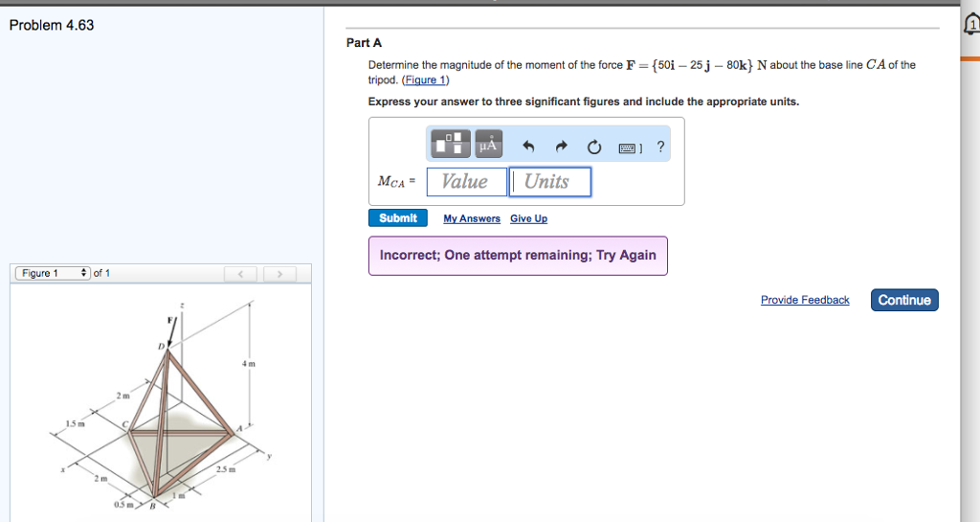This screenshot has width=980, height=522.
Task: Click the Units input field
Action: pyautogui.click(x=550, y=182)
